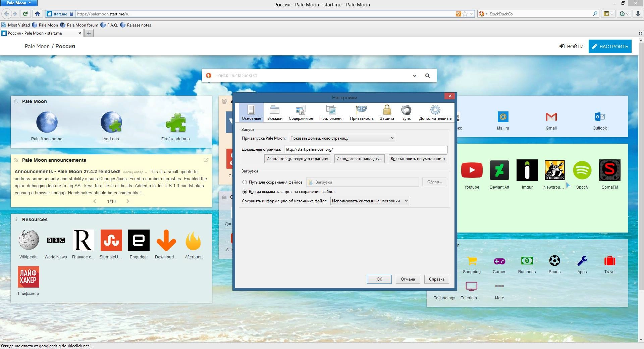
Task: Select 'Всегда выдавать запрос' radio button
Action: 245,192
